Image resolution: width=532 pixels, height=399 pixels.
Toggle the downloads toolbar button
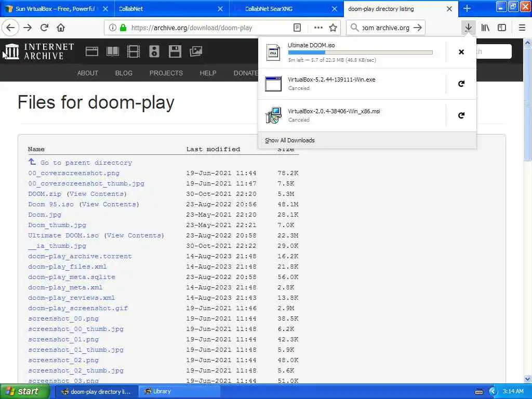coord(468,28)
